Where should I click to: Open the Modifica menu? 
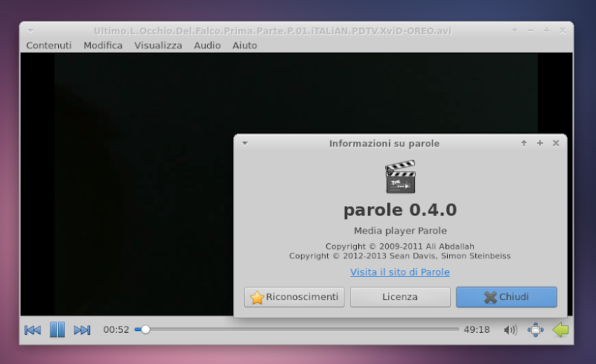coord(103,45)
